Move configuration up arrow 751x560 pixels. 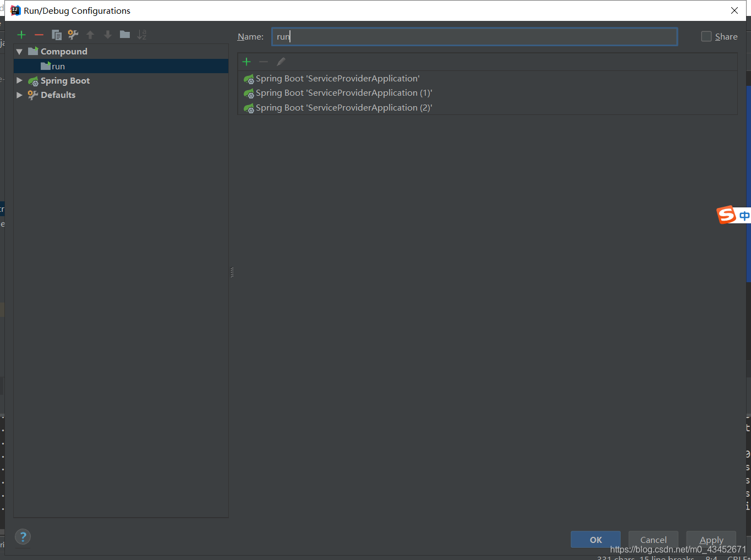90,35
